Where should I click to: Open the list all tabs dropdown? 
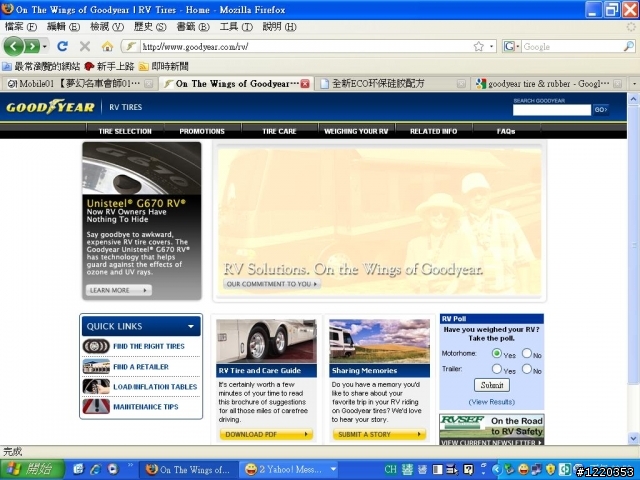pyautogui.click(x=634, y=84)
